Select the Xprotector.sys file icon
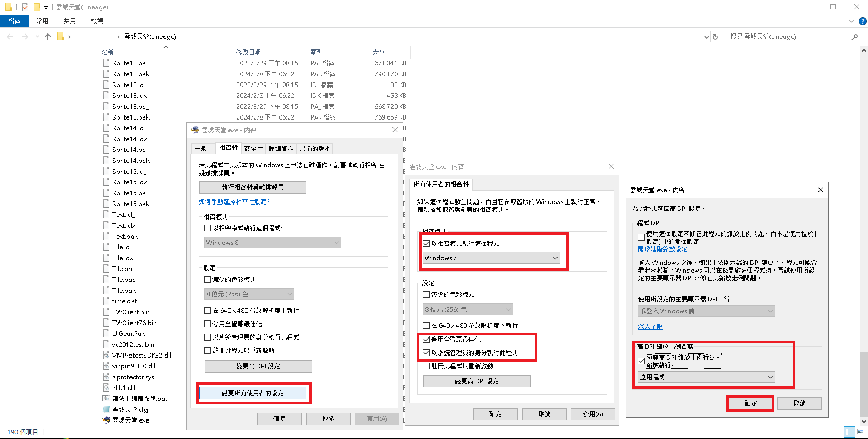This screenshot has width=868, height=439. click(106, 377)
